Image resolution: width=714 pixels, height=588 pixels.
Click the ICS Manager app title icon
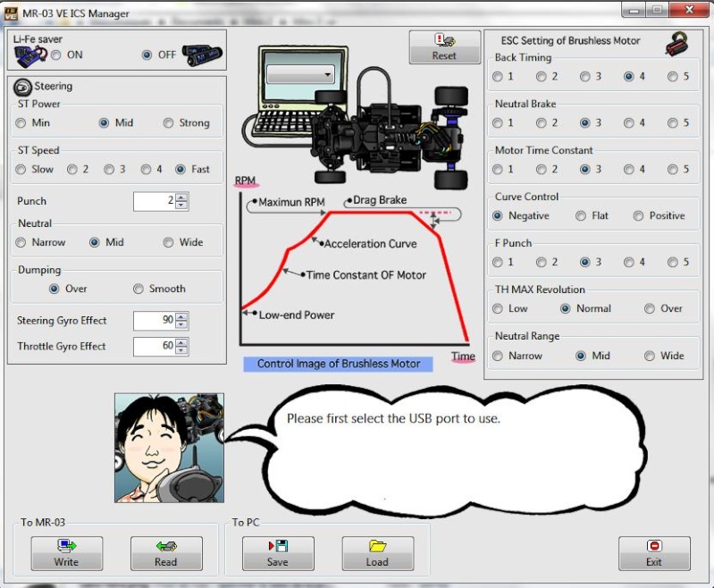(x=11, y=13)
